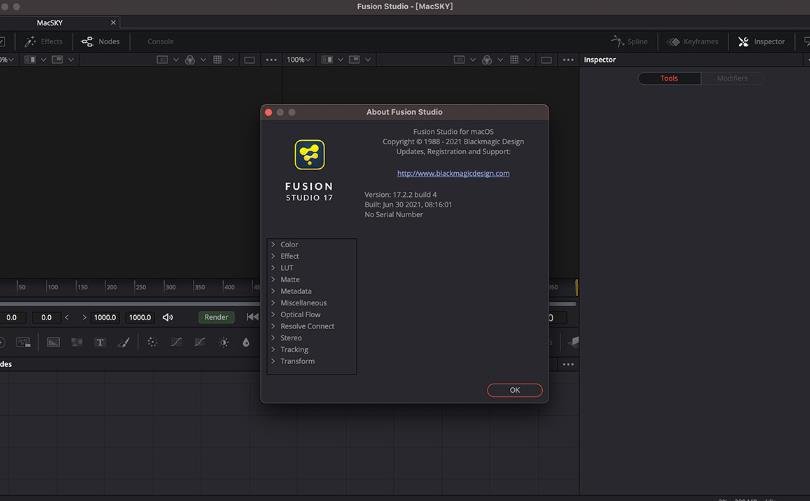Add a Background node from toolbar
This screenshot has height=501, width=810.
click(53, 342)
